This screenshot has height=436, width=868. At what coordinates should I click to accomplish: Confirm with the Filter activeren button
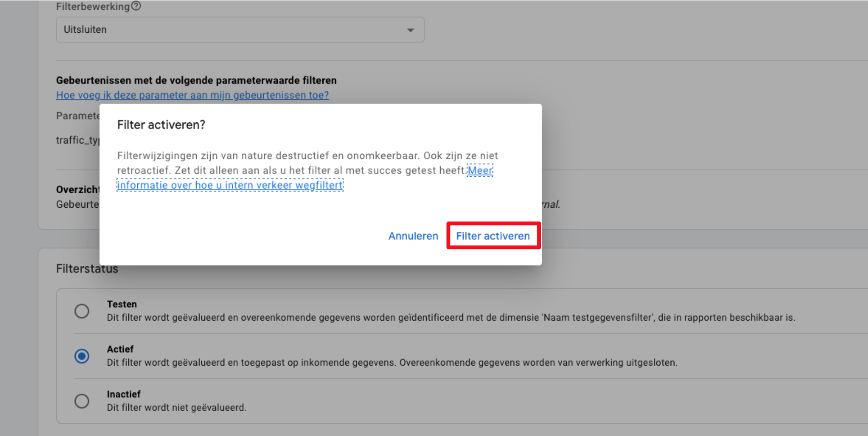(x=493, y=236)
